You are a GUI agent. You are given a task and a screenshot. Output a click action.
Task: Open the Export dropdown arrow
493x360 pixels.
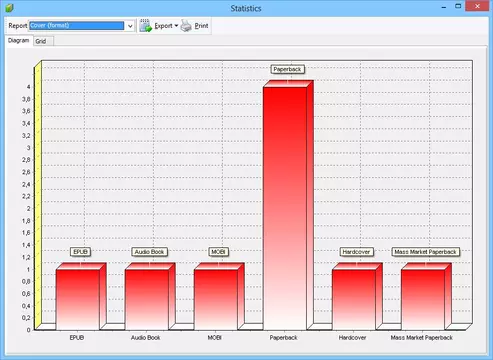tap(176, 26)
